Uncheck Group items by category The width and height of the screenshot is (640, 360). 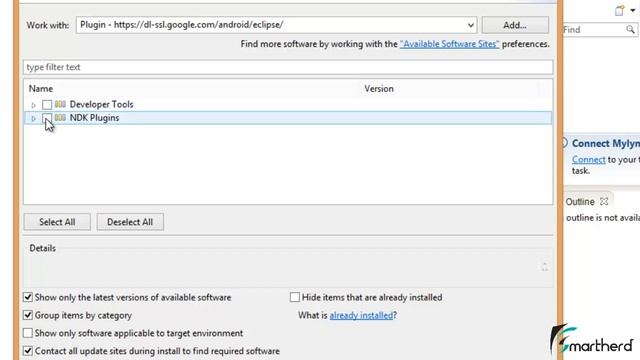pos(28,315)
